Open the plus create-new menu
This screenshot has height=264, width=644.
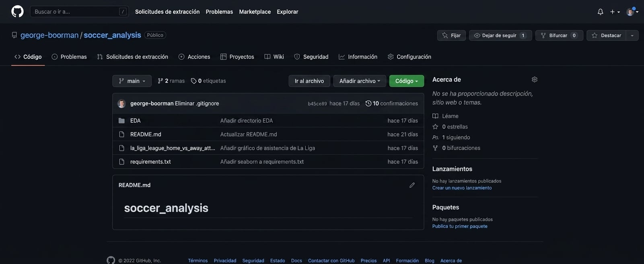coord(615,12)
